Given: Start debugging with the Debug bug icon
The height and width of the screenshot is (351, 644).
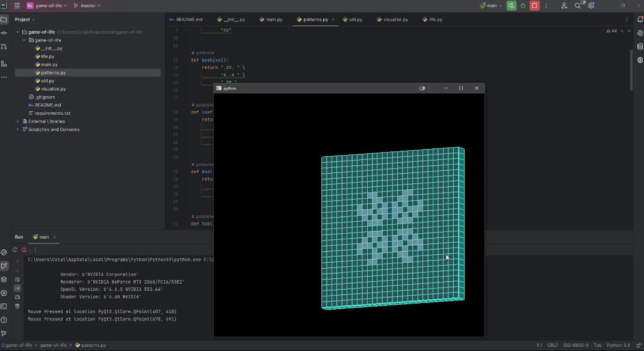Looking at the screenshot, I should pyautogui.click(x=522, y=5).
